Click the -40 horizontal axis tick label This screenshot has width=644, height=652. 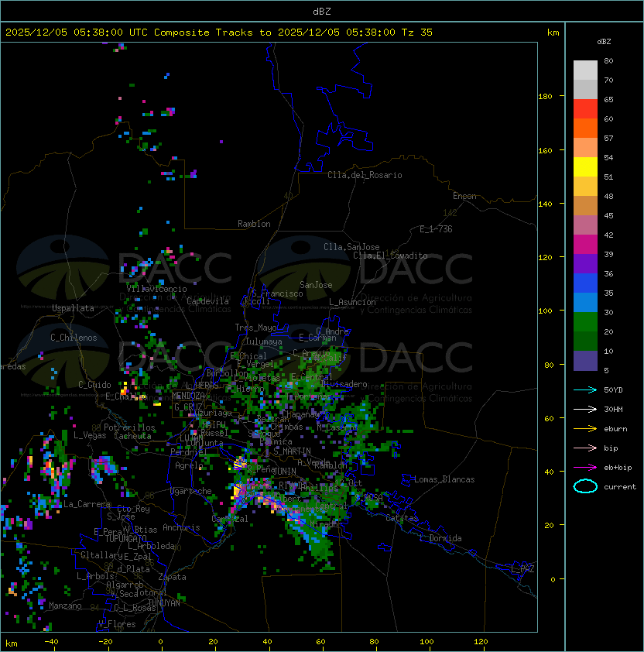click(x=51, y=642)
